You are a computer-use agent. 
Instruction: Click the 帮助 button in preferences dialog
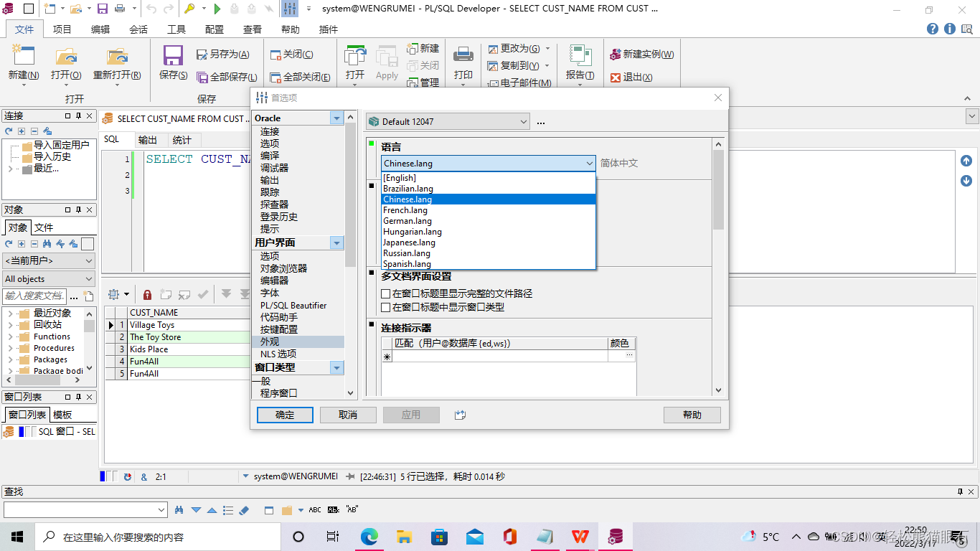pyautogui.click(x=692, y=415)
